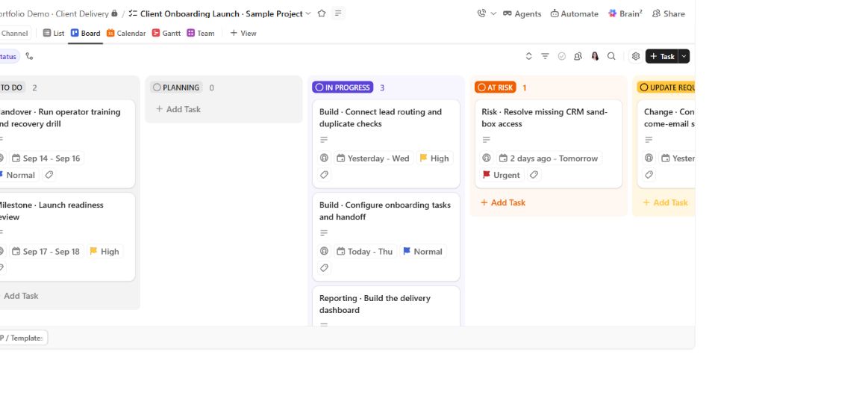Click the lock icon beside Client Delivery

(x=115, y=13)
